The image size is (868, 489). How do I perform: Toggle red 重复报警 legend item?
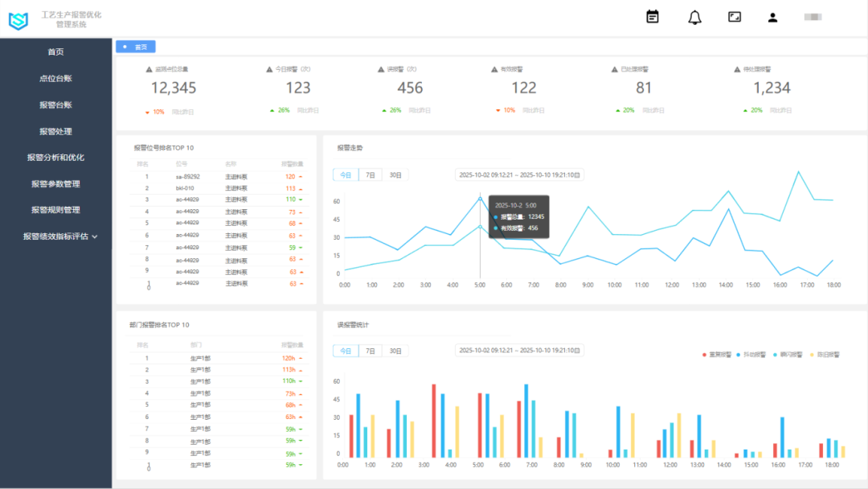716,355
